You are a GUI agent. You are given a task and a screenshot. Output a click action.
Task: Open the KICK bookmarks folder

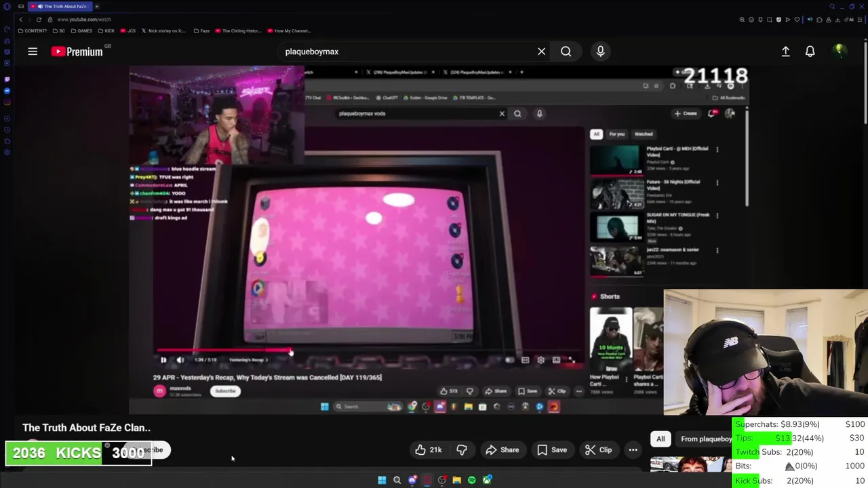[x=106, y=30]
